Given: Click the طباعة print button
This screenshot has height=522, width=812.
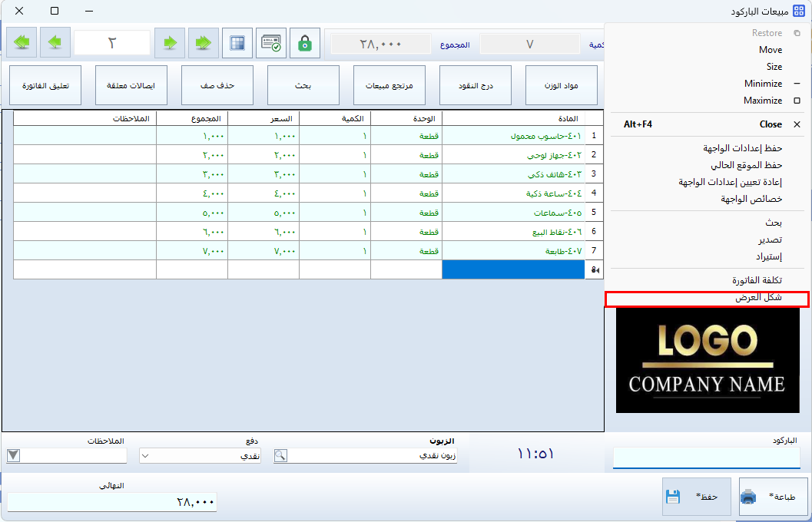Looking at the screenshot, I should tap(773, 497).
